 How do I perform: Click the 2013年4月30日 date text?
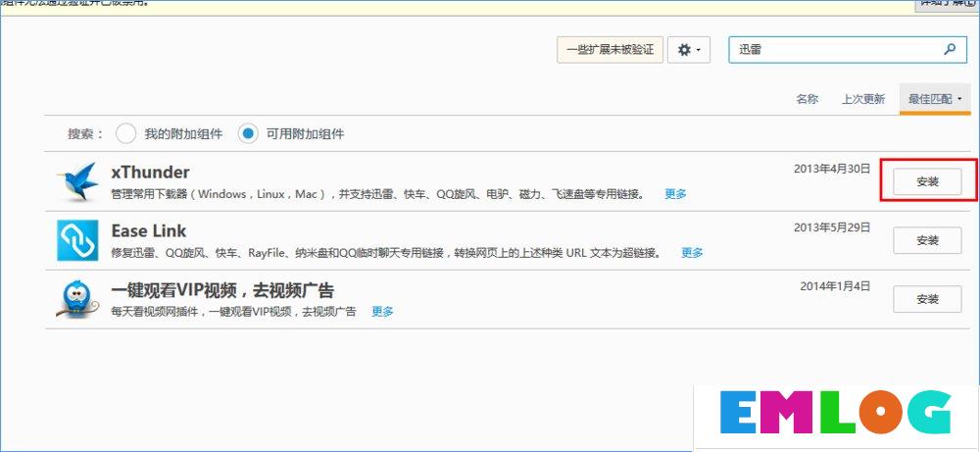(x=832, y=169)
